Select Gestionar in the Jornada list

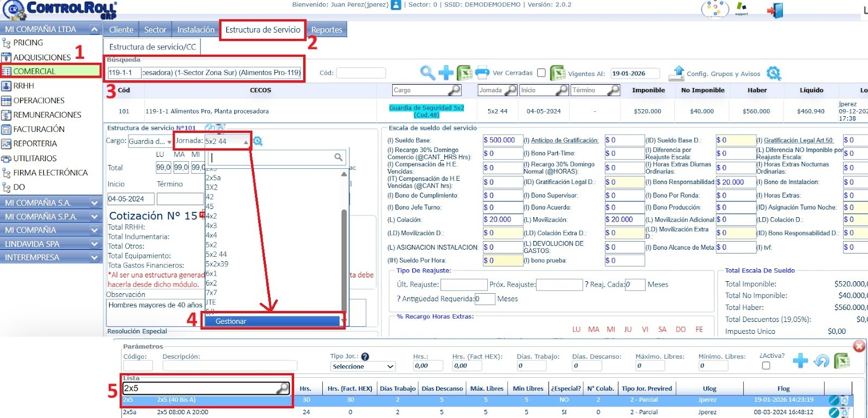[271, 321]
